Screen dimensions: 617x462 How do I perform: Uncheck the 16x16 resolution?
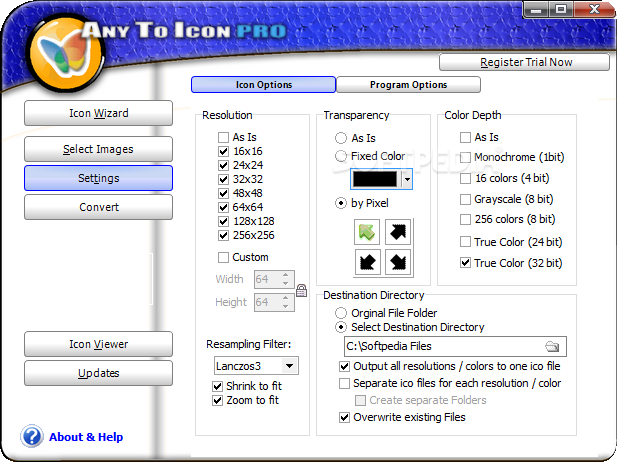point(223,152)
